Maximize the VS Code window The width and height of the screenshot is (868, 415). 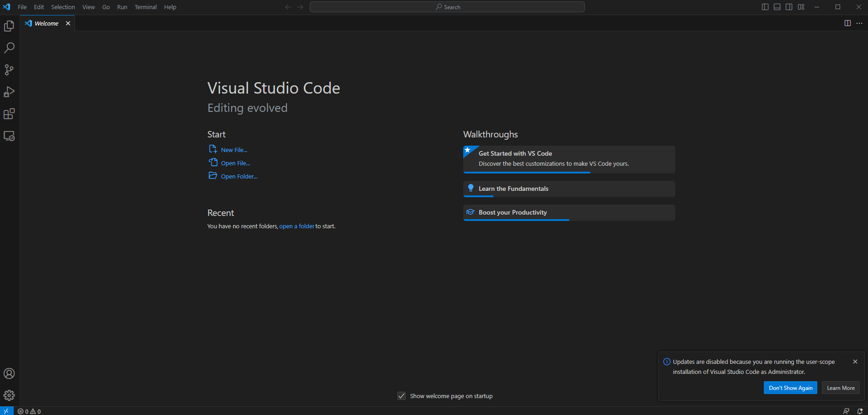[x=838, y=7]
